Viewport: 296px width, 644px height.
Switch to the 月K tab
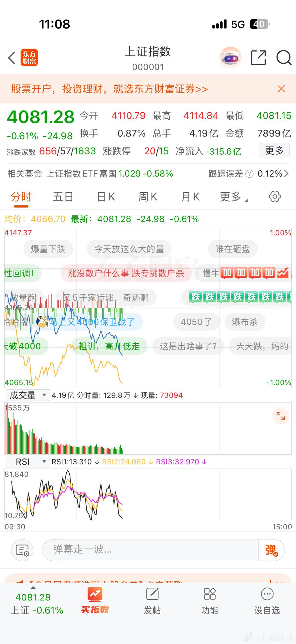[190, 197]
